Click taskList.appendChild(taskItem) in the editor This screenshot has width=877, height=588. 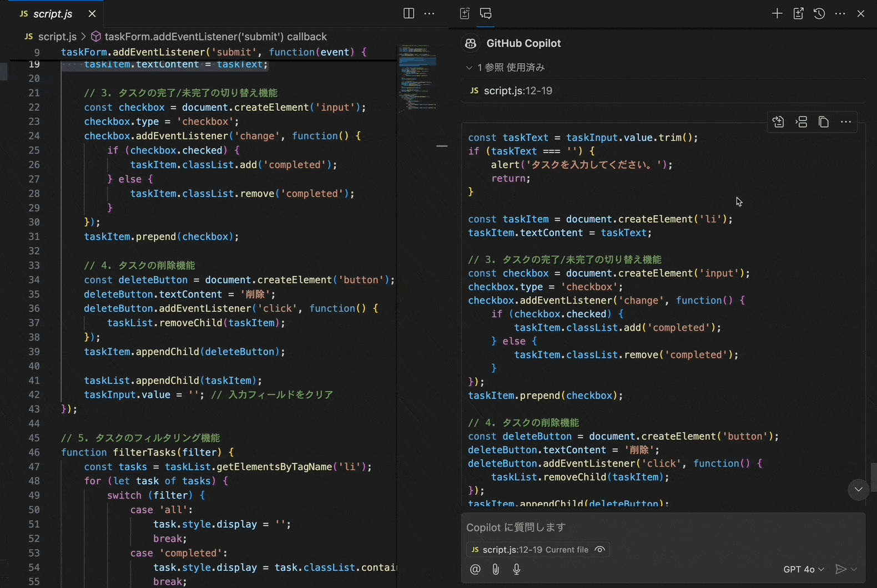tap(173, 380)
